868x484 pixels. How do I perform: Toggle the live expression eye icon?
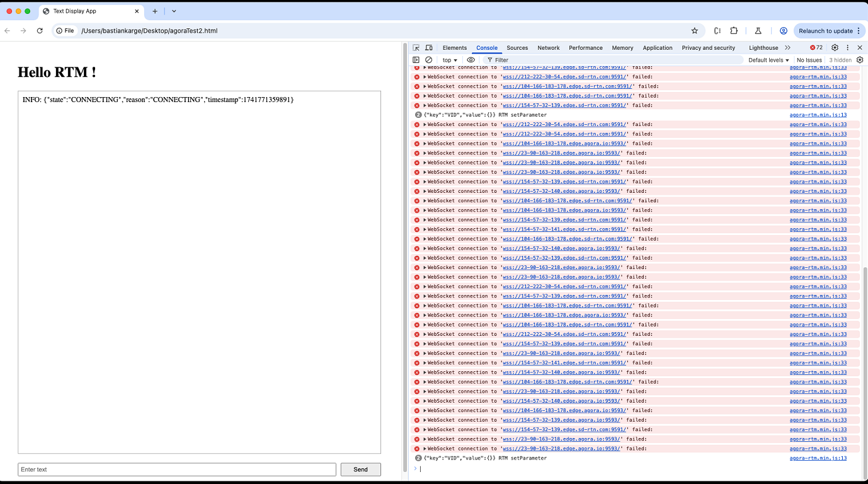click(x=471, y=60)
